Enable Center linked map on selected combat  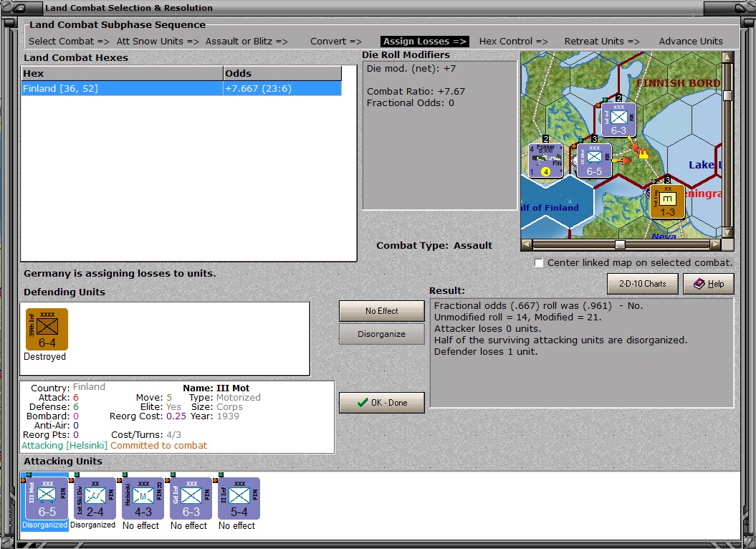tap(538, 262)
